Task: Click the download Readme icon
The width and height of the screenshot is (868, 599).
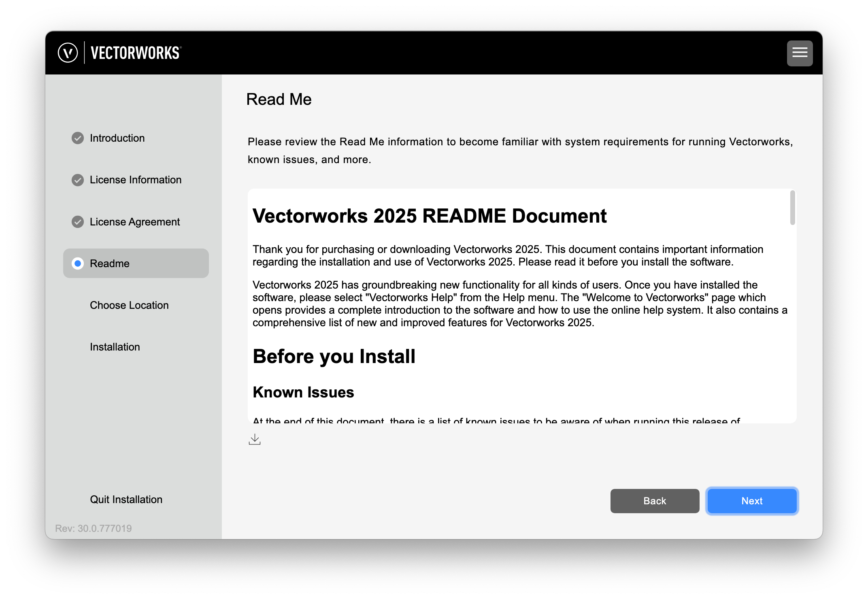Action: [255, 440]
